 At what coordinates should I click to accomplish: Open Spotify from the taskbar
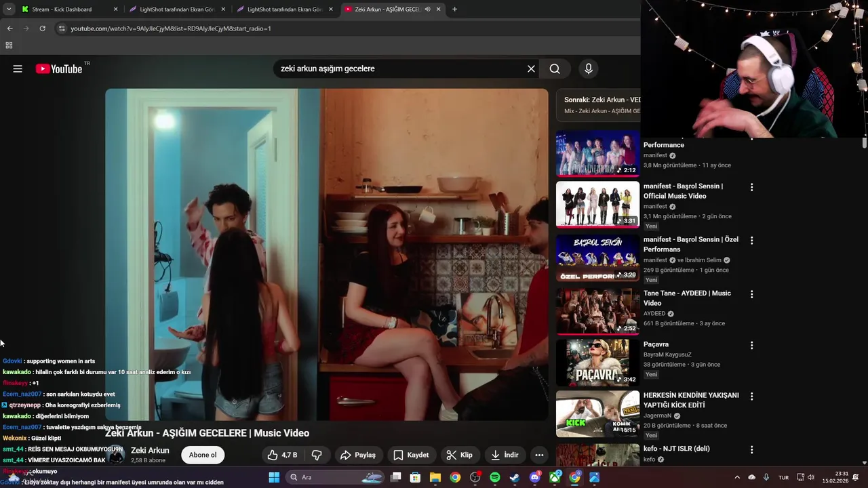[x=495, y=477]
